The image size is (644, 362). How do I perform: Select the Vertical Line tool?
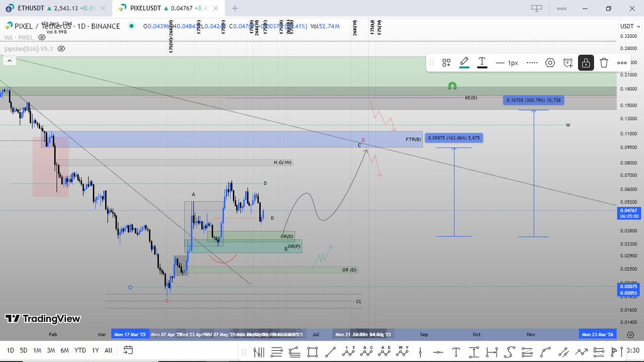point(420,352)
